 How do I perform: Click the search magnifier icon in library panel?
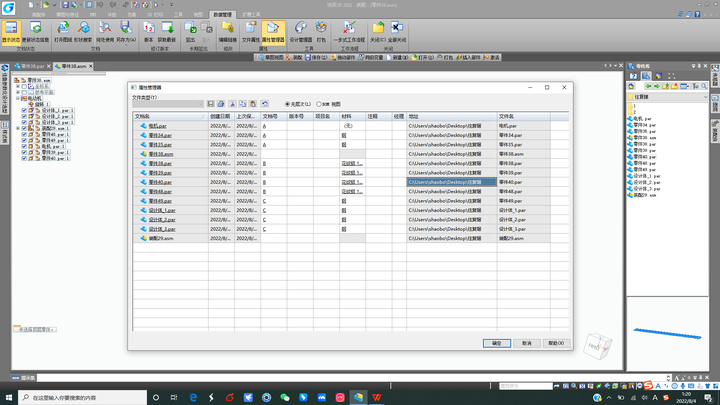704,86
